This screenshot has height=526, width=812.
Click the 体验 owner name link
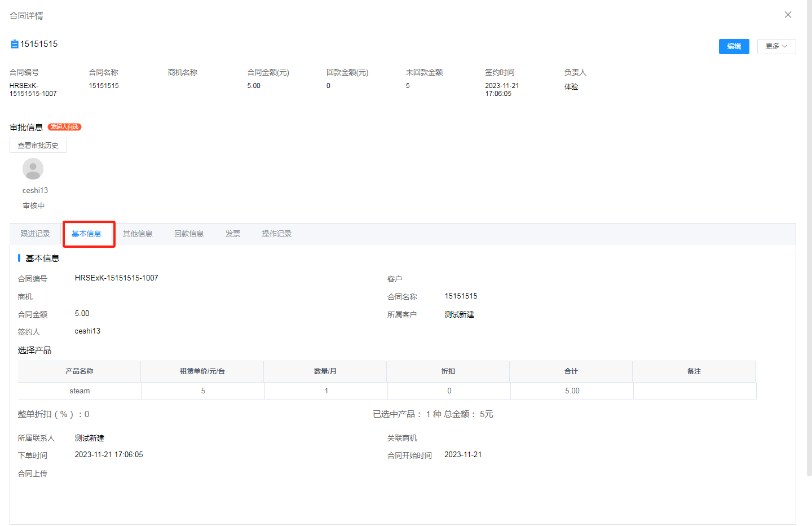571,86
